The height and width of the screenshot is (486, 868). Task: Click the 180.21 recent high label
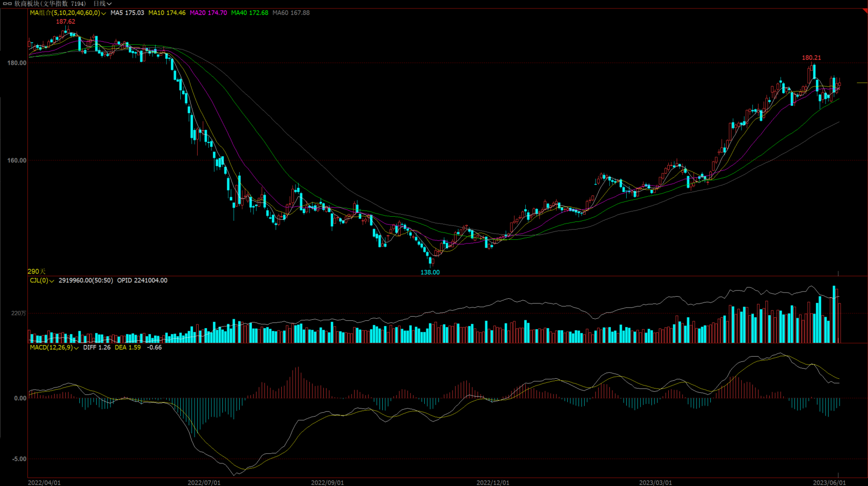(811, 58)
